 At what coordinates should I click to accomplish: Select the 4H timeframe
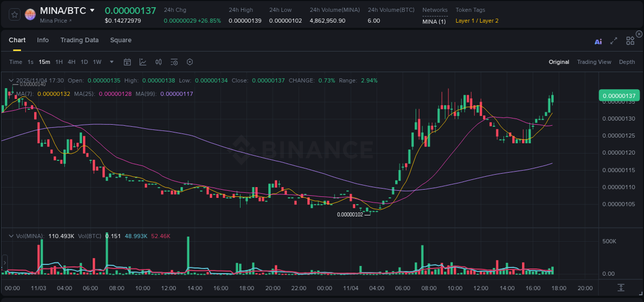click(x=71, y=61)
